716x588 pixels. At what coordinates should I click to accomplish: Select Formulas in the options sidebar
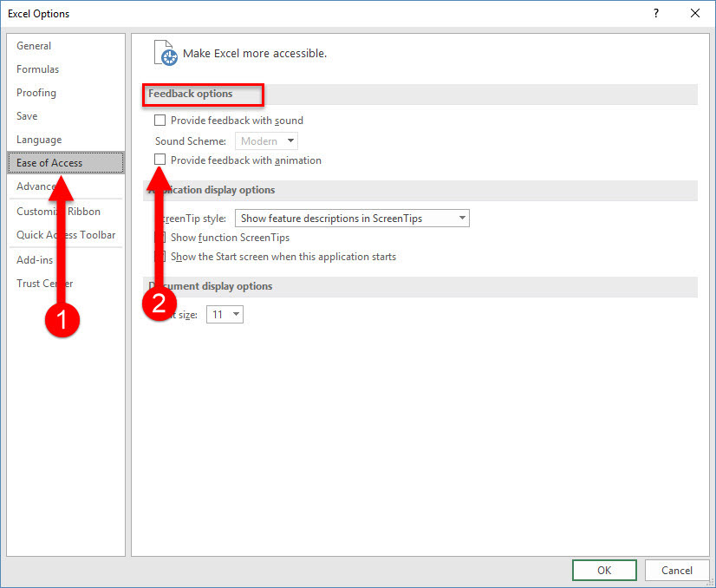click(37, 69)
